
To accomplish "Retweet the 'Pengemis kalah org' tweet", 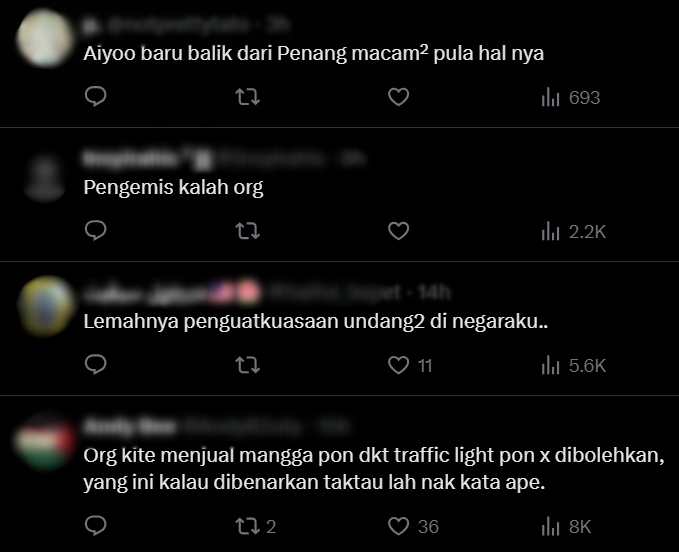I will [247, 231].
